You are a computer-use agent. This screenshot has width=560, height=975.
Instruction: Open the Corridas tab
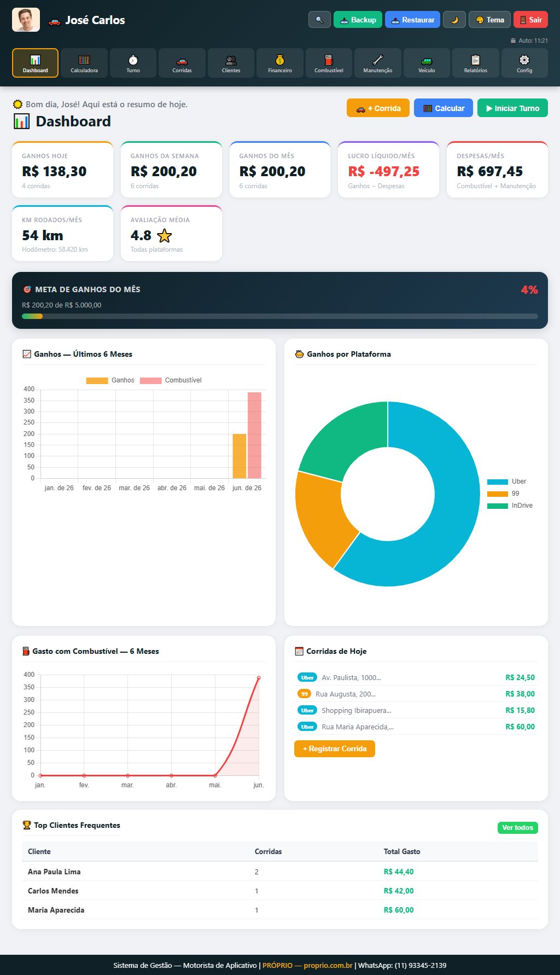(182, 63)
